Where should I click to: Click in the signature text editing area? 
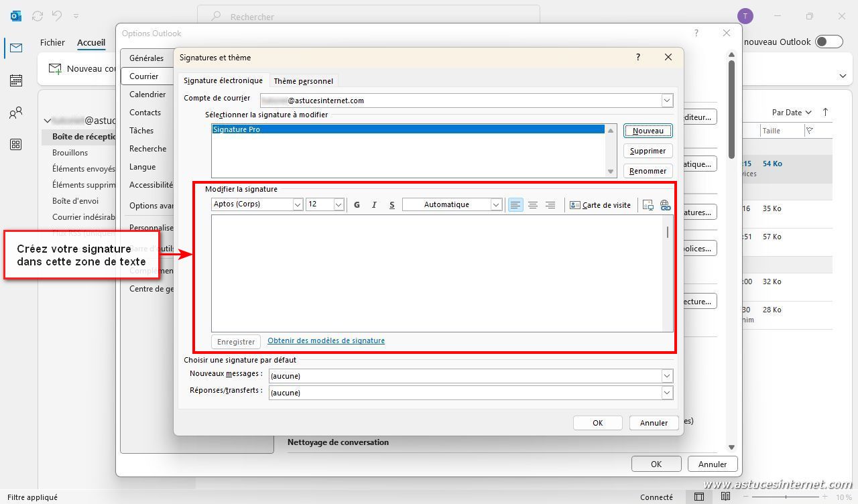[437, 273]
